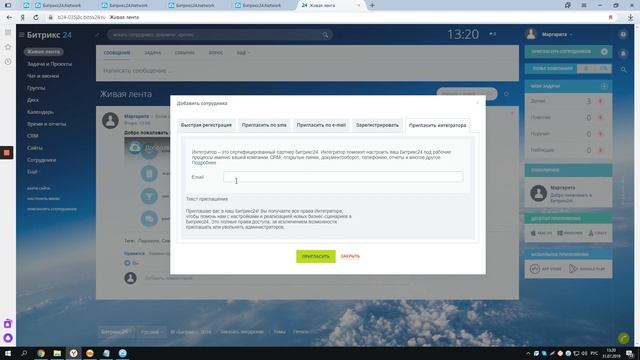Click the browser back arrow
640x360 pixels.
tap(9, 17)
